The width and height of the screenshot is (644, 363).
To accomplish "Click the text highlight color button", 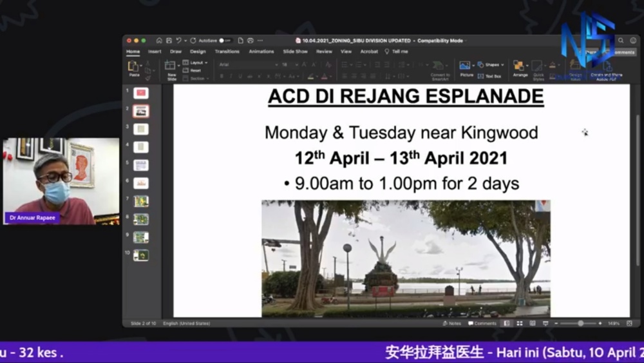I will tap(311, 76).
